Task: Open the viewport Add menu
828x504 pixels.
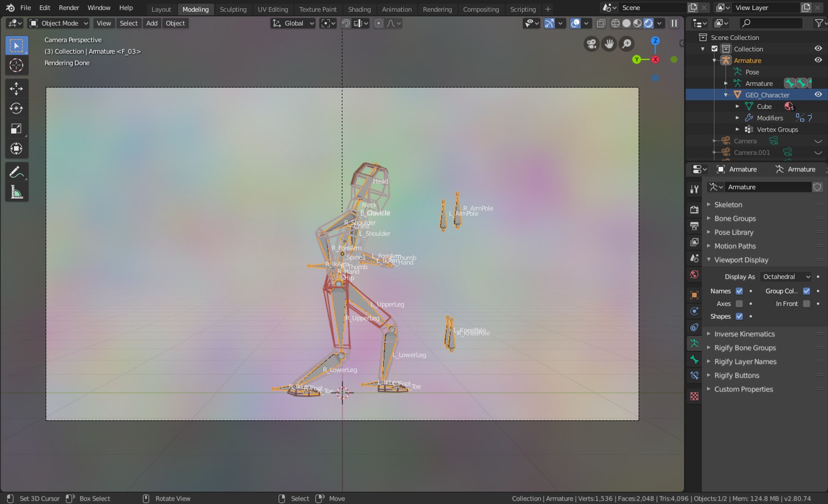Action: (152, 23)
